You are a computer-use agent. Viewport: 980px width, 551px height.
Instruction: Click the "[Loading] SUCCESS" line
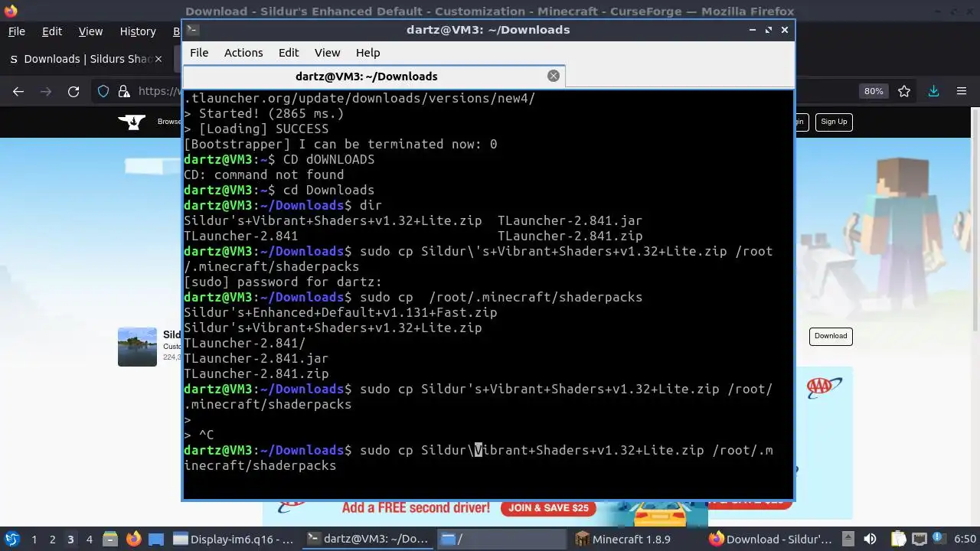pyautogui.click(x=256, y=129)
